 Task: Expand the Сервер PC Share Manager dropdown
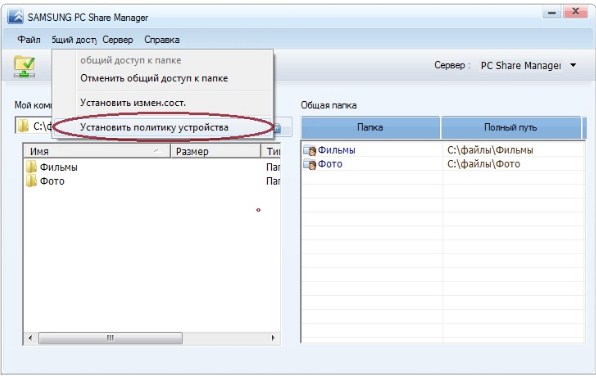(573, 65)
